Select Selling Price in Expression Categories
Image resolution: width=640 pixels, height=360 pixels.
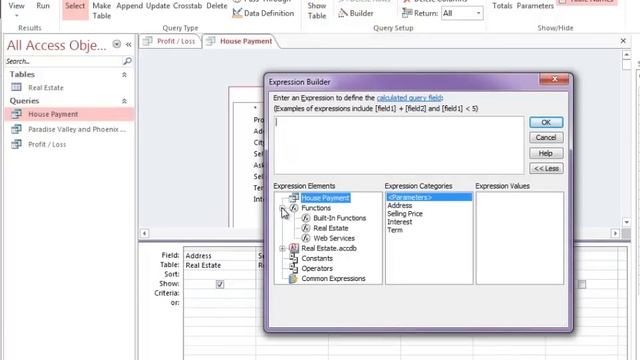pos(405,213)
